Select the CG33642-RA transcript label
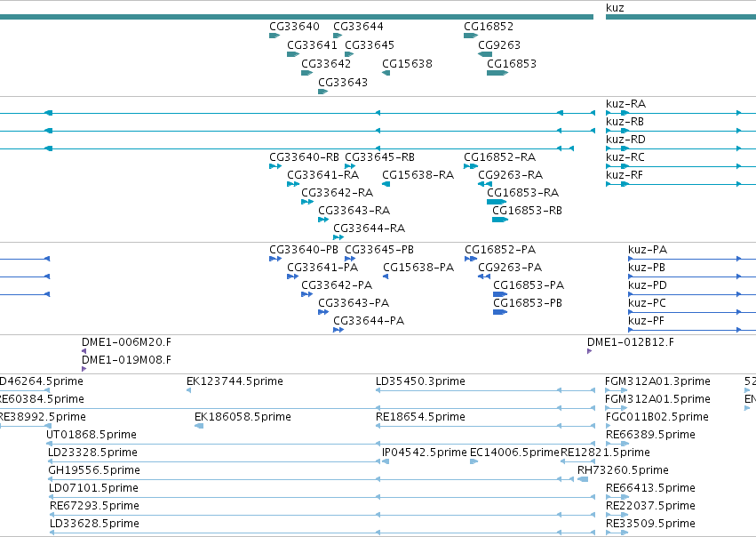 tap(337, 193)
